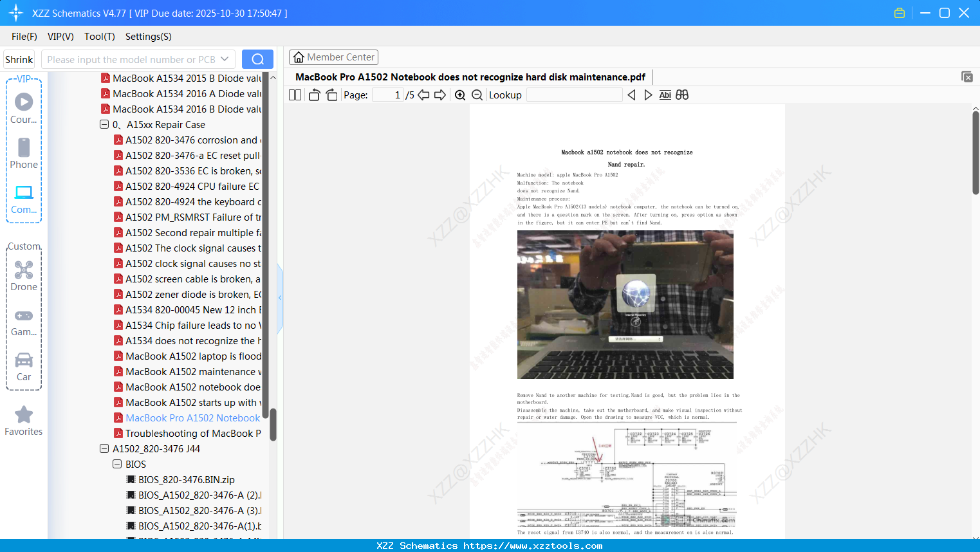This screenshot has width=980, height=552.
Task: Open Troubleshooting of MacBook P file
Action: pos(188,434)
